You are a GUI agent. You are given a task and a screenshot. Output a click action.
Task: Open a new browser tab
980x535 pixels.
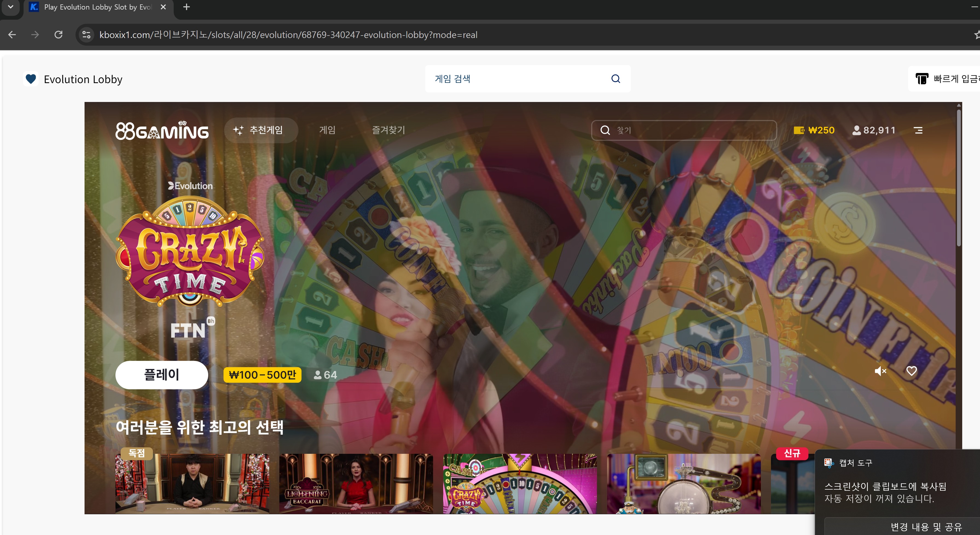click(186, 7)
